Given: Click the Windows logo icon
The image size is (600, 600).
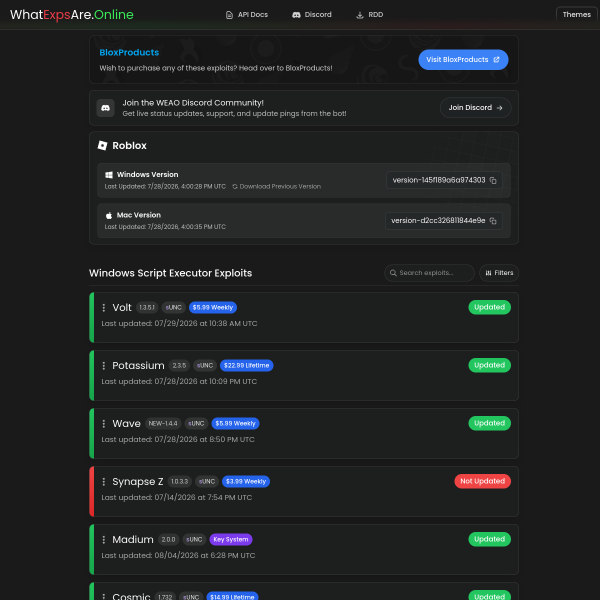Looking at the screenshot, I should [x=109, y=174].
